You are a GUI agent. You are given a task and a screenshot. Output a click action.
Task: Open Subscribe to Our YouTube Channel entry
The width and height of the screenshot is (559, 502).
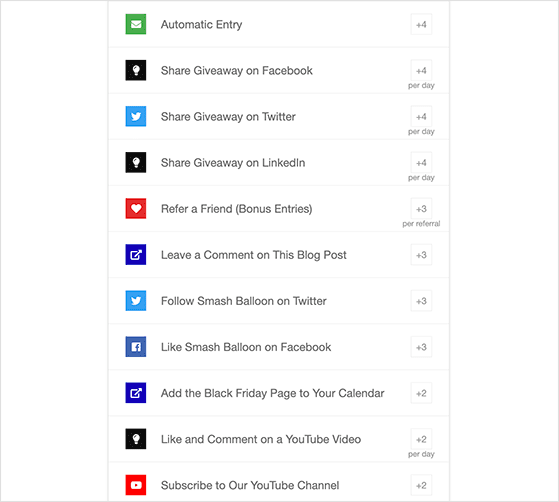click(x=279, y=482)
